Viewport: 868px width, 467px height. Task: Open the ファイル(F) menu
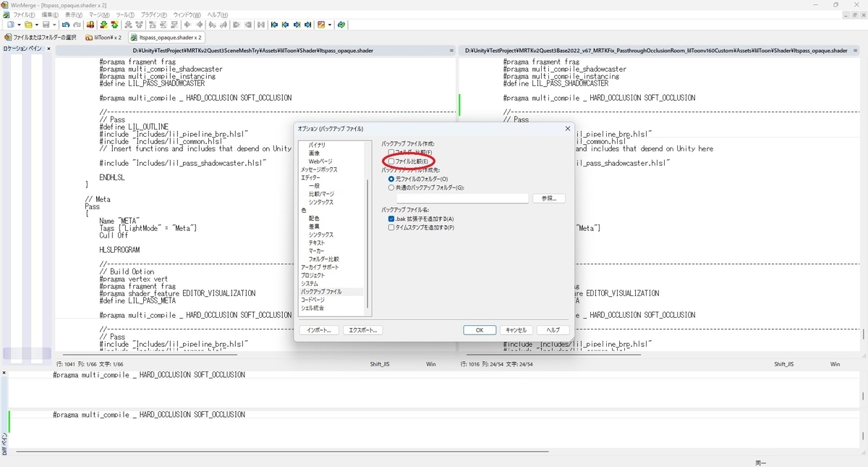click(x=23, y=14)
